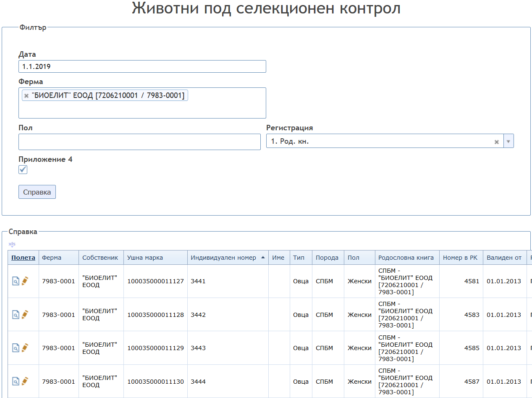Clear the Регистрация selection
The height and width of the screenshot is (398, 532).
click(x=497, y=142)
